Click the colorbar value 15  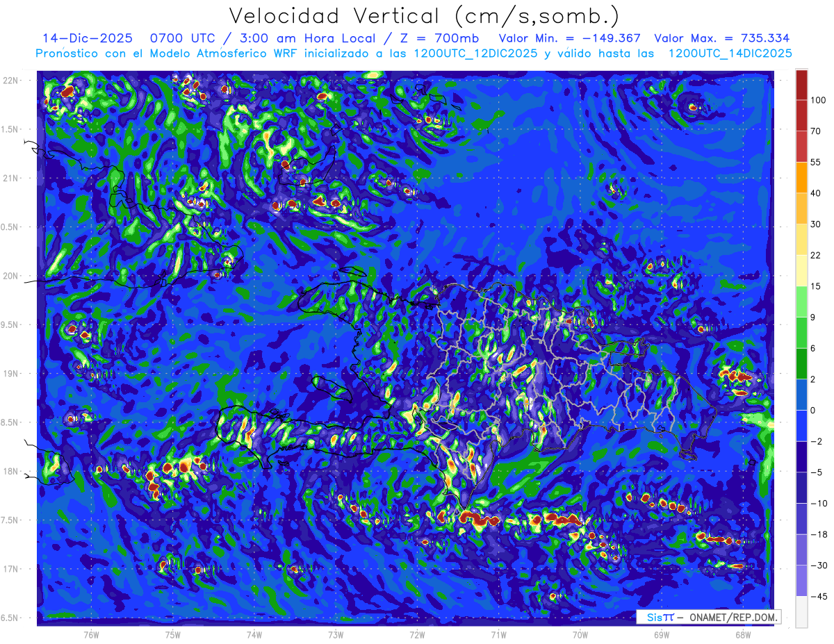pos(816,287)
